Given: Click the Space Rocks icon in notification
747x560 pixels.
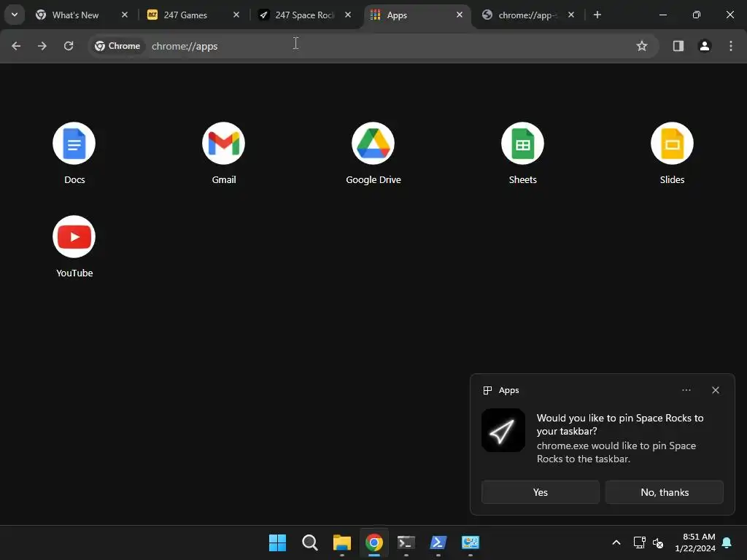Looking at the screenshot, I should pos(503,430).
